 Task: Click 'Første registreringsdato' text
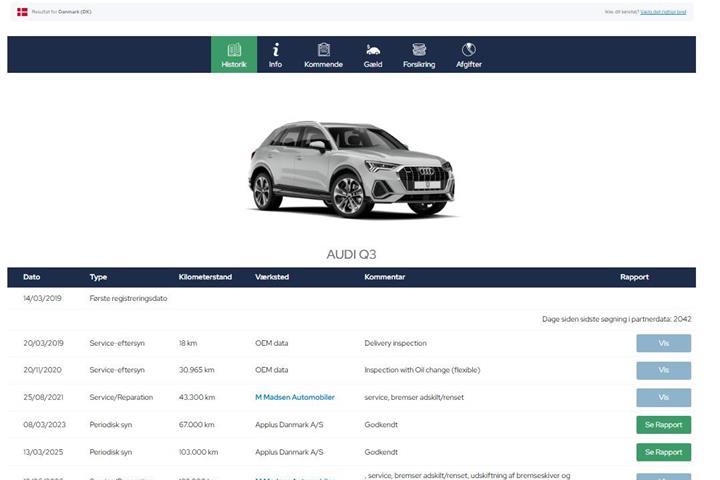pyautogui.click(x=128, y=298)
